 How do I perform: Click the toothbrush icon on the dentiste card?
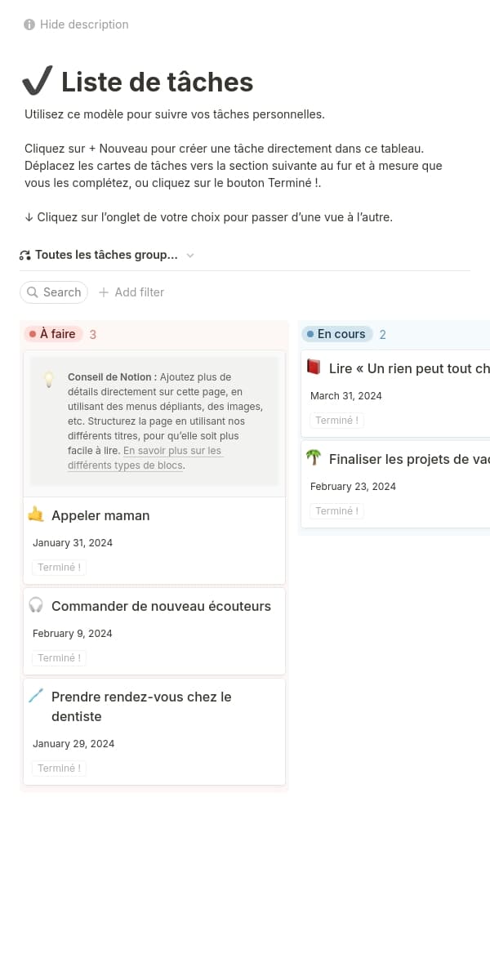click(x=36, y=696)
